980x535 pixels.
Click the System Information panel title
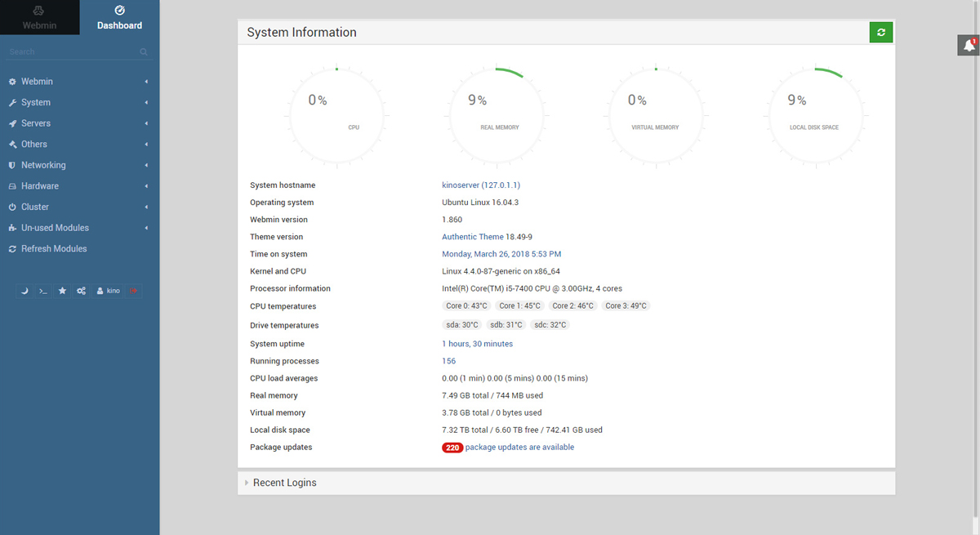point(301,33)
